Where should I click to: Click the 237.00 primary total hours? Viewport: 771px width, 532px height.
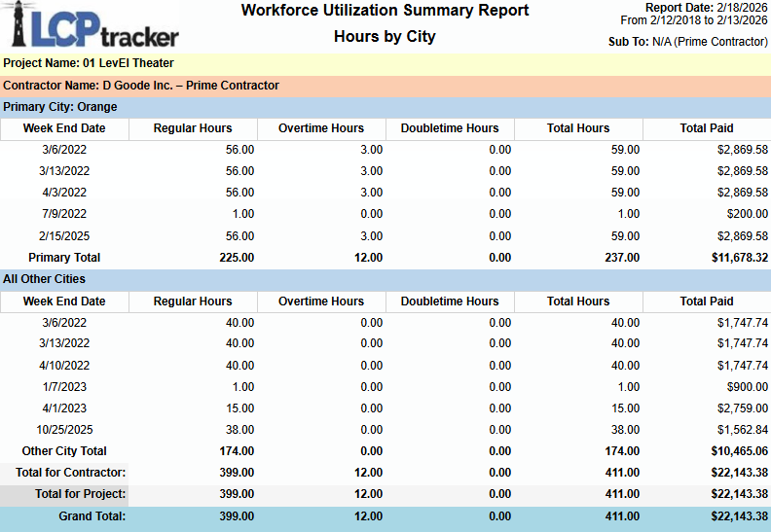click(x=622, y=258)
